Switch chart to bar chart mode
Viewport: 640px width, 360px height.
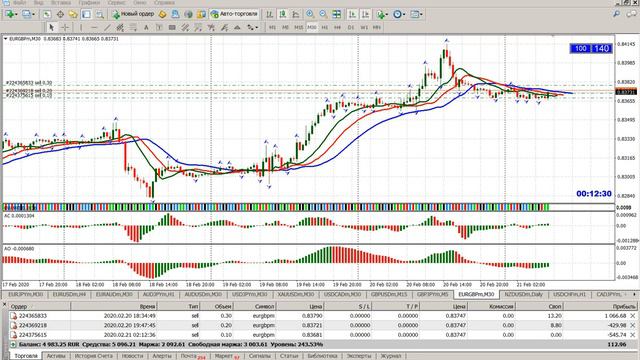(x=269, y=14)
